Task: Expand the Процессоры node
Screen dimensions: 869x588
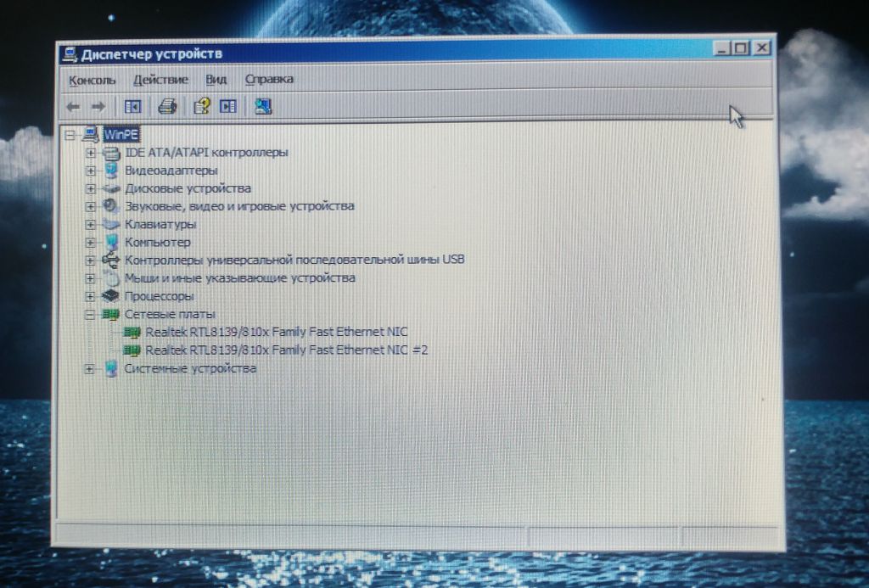Action: (x=90, y=296)
